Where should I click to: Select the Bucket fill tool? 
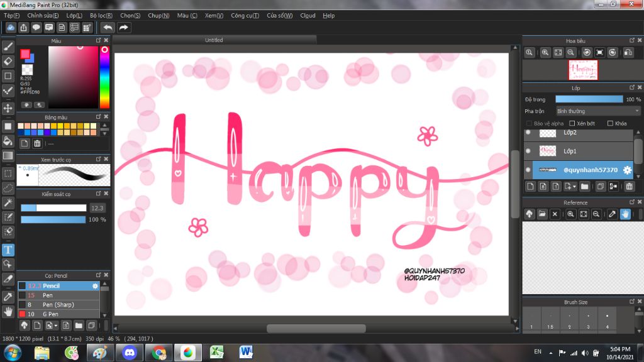pos(8,141)
